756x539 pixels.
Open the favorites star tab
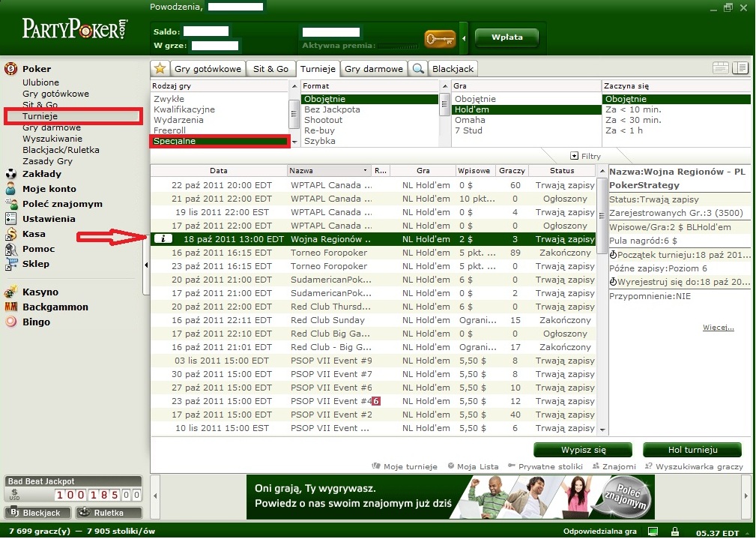(160, 68)
